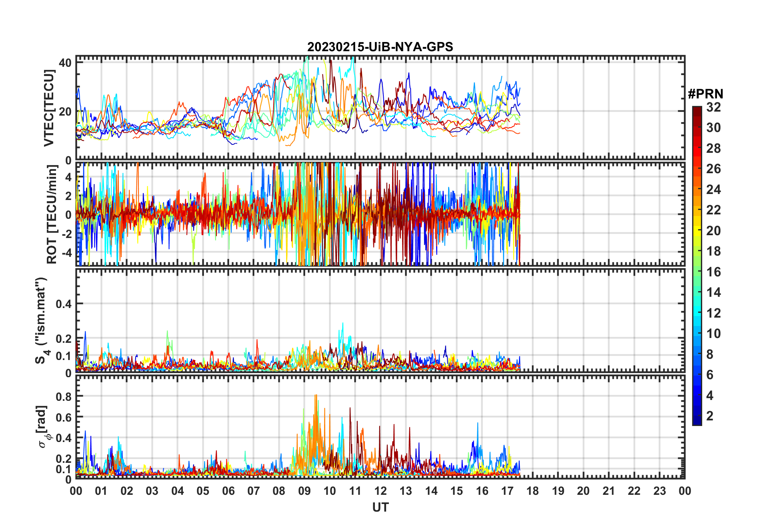This screenshot has height=532, width=761.
Task: Click the sigma phi [rad] axis label
Action: (43, 426)
